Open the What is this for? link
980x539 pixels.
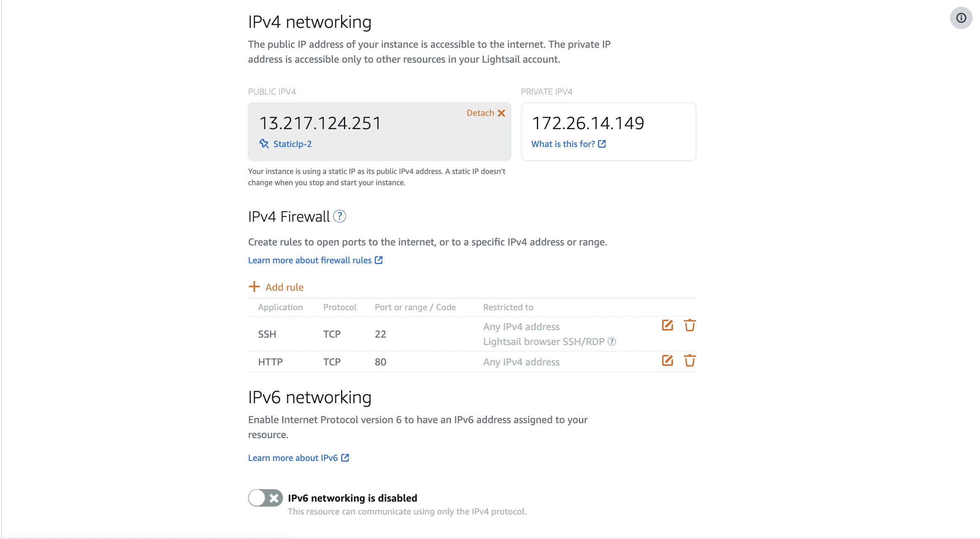(568, 144)
